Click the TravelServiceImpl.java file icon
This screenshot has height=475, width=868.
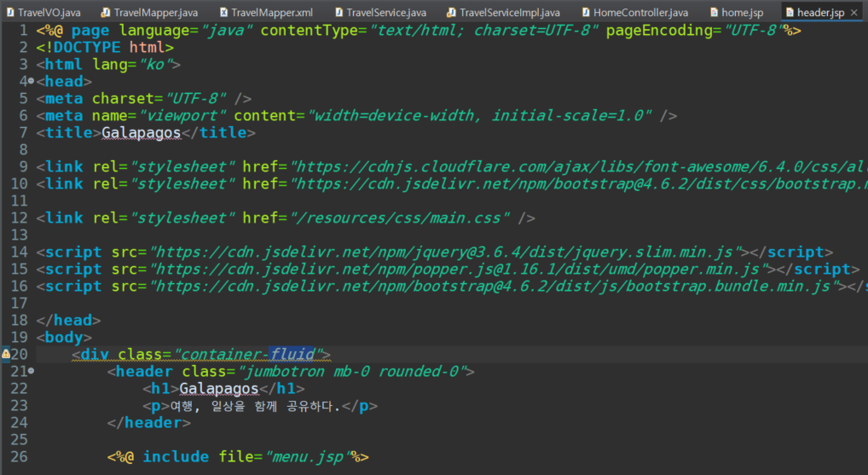coord(452,12)
